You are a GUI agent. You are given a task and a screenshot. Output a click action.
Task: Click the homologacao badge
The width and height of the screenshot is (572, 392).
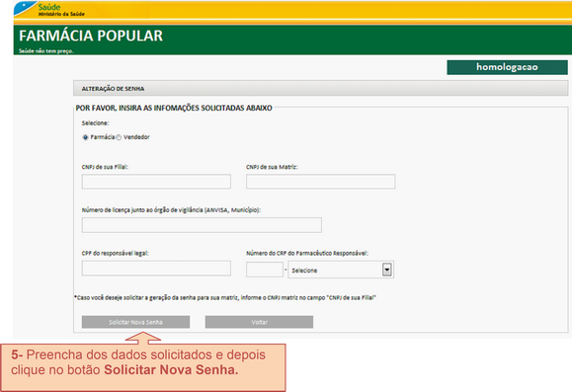click(x=507, y=67)
